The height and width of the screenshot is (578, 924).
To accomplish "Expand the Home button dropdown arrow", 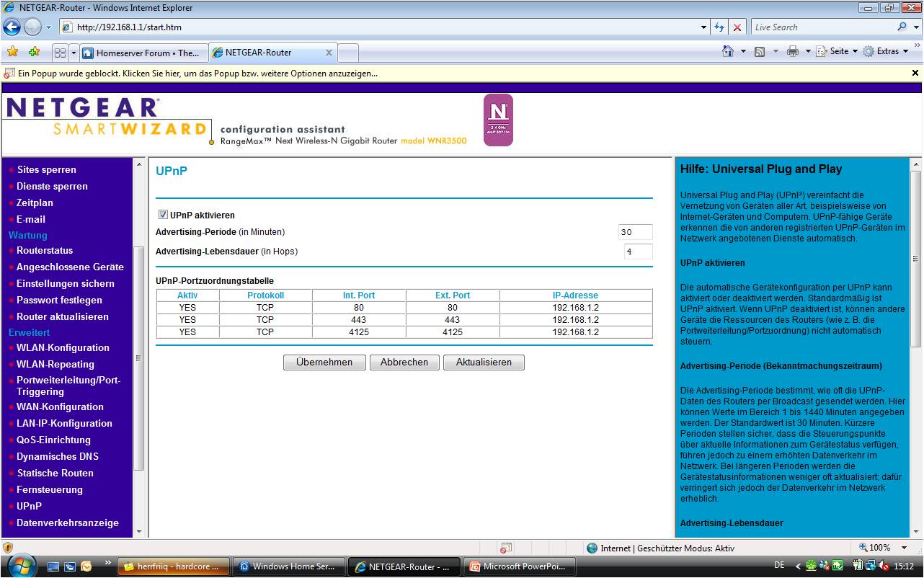I will [743, 52].
